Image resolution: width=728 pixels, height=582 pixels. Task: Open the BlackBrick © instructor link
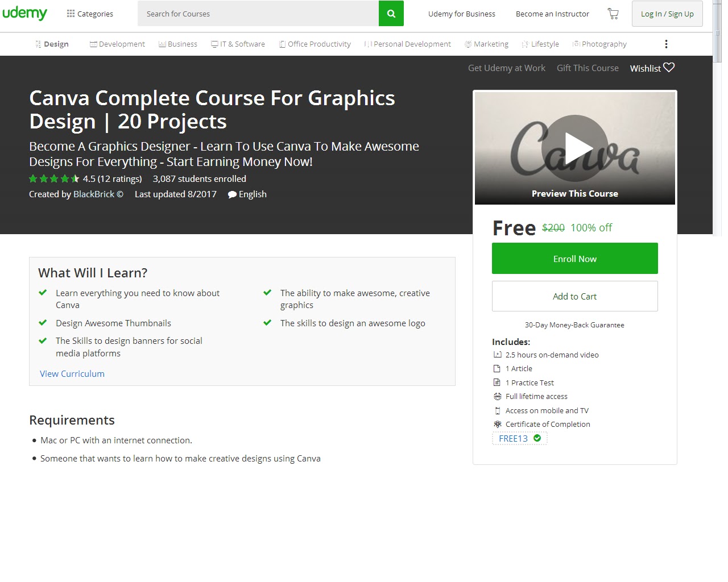98,194
